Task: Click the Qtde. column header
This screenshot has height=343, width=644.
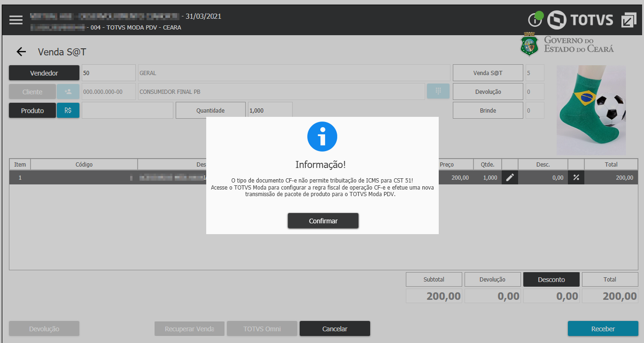Action: pyautogui.click(x=488, y=164)
